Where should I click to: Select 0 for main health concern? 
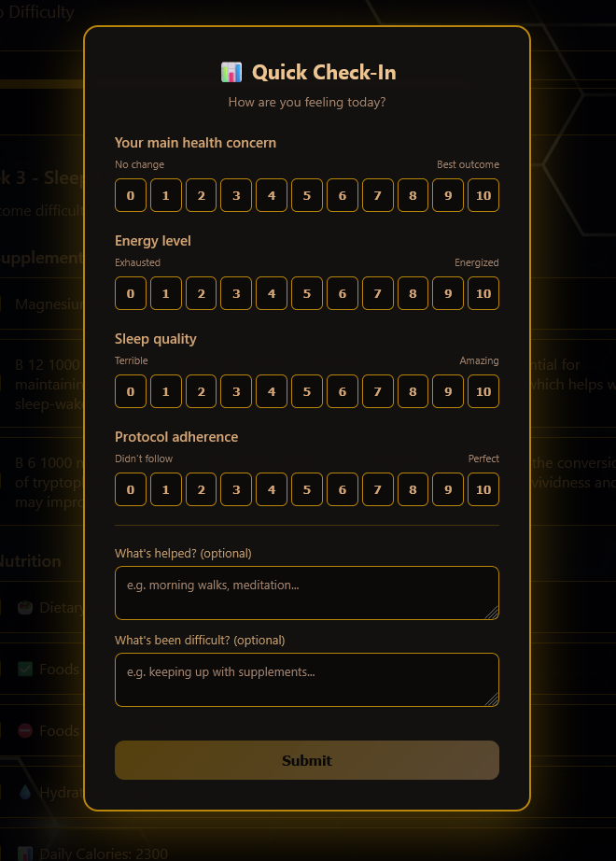coord(131,195)
